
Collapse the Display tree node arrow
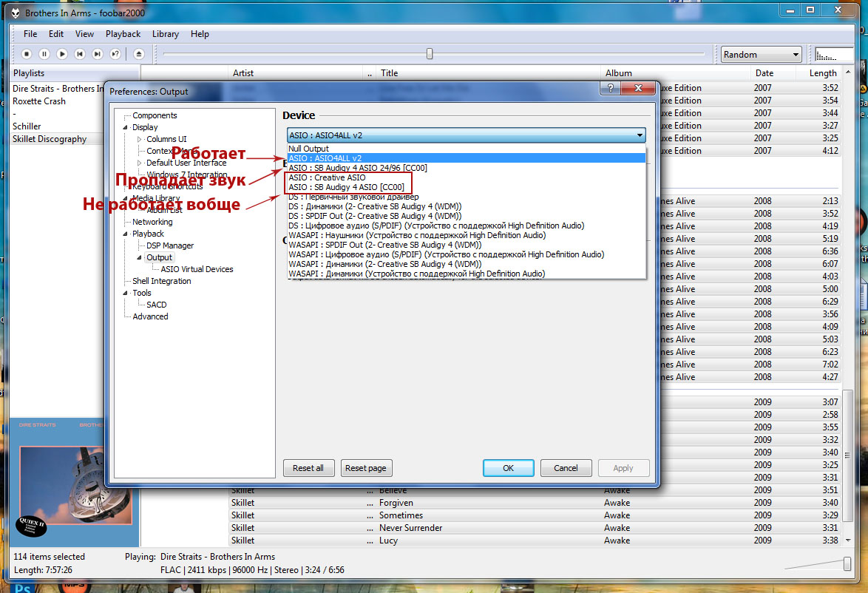coord(125,127)
